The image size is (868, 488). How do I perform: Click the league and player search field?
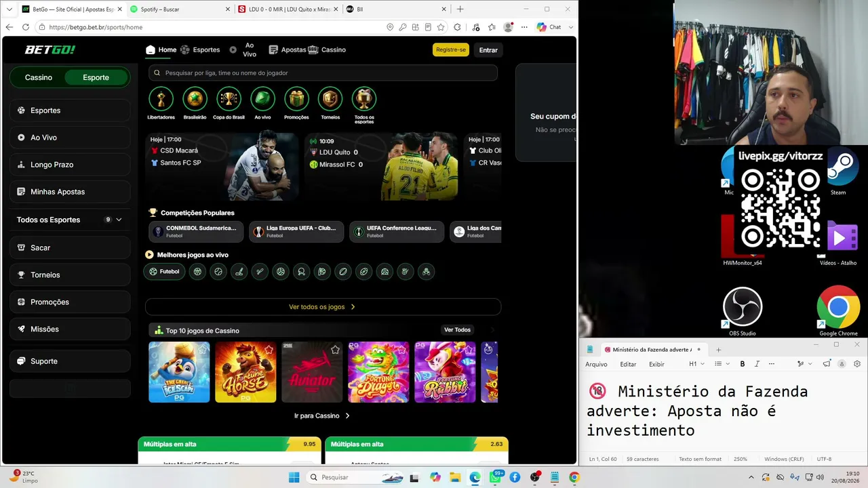click(x=323, y=73)
